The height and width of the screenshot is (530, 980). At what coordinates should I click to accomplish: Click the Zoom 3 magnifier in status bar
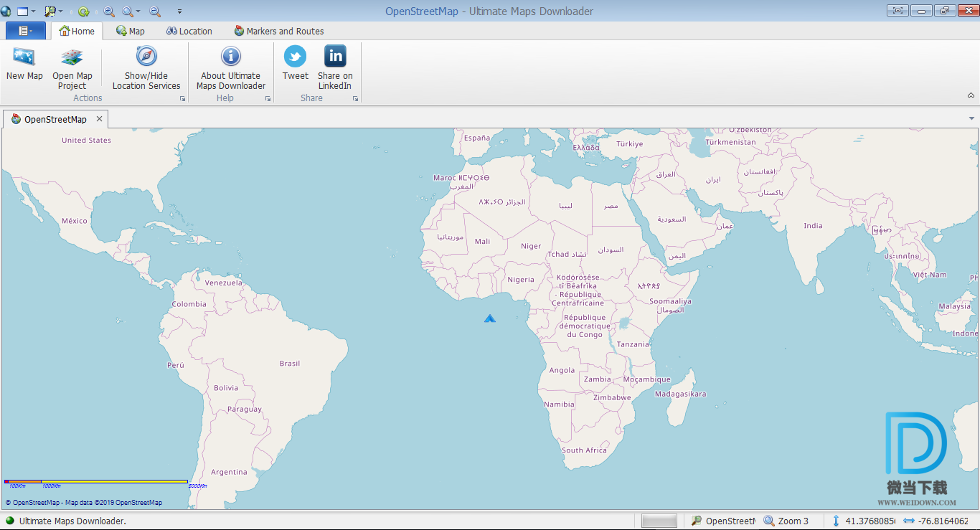tap(769, 521)
